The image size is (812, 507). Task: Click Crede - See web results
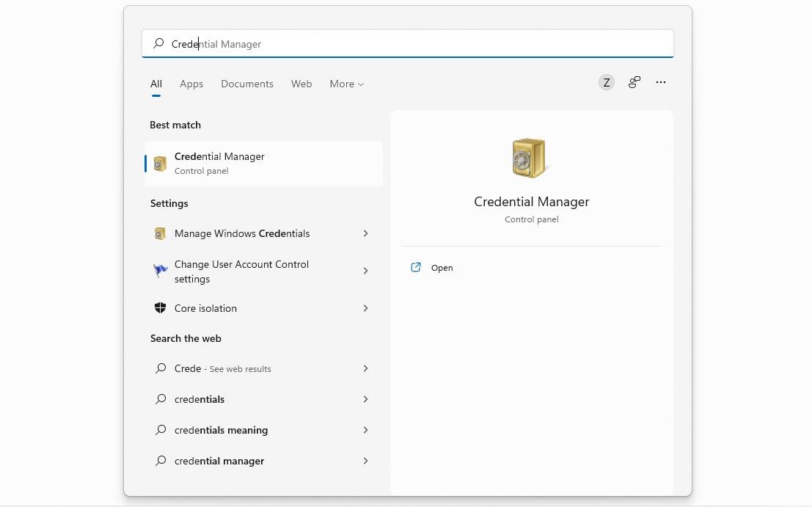pyautogui.click(x=222, y=368)
